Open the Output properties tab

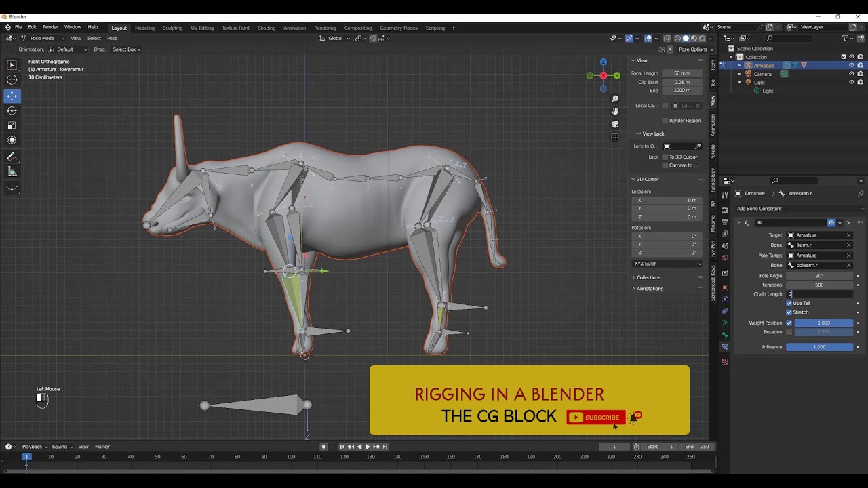point(724,222)
